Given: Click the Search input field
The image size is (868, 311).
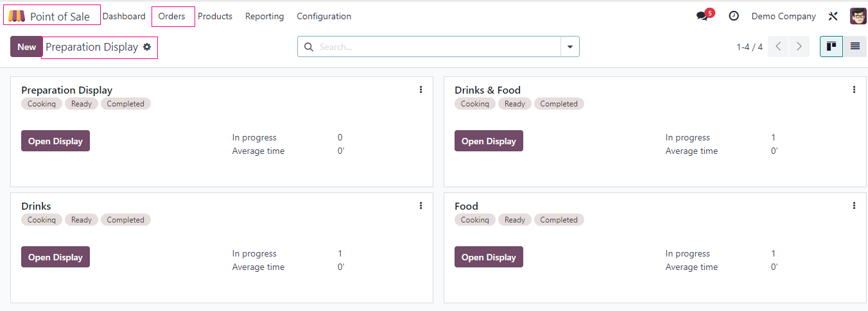Looking at the screenshot, I should [x=437, y=47].
